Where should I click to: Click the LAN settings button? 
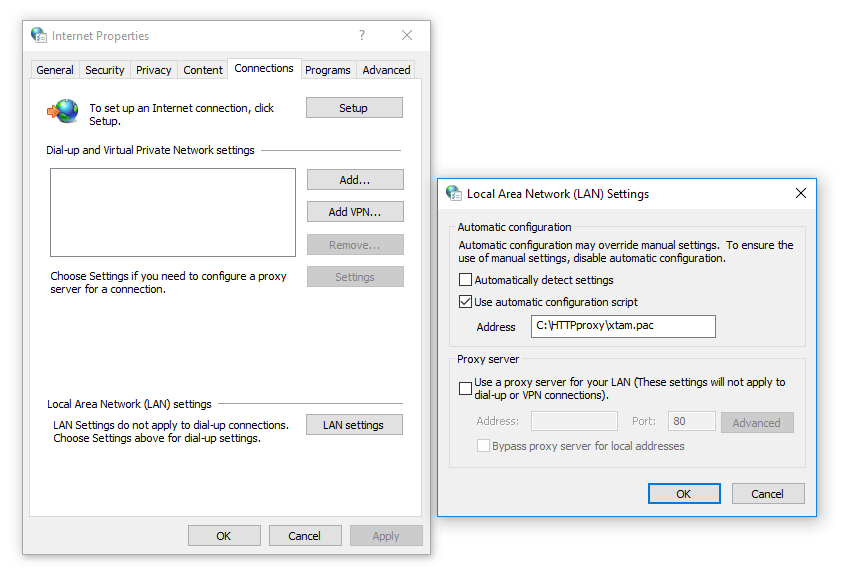click(x=354, y=425)
